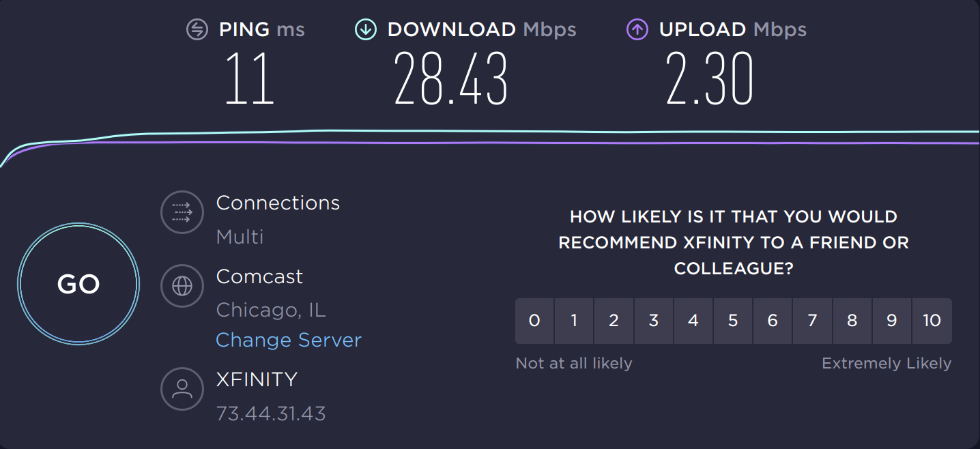Click the download result value 28.43
The image size is (980, 449).
pos(450,77)
